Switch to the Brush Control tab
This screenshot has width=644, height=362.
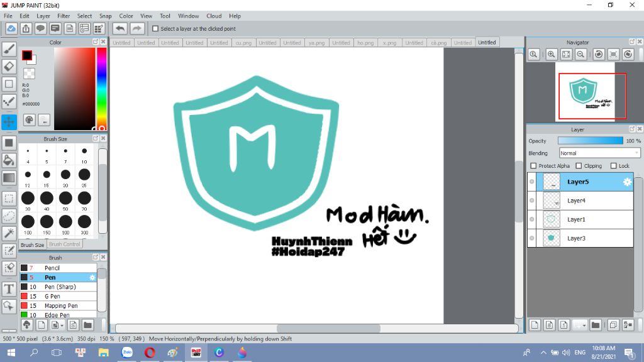65,244
